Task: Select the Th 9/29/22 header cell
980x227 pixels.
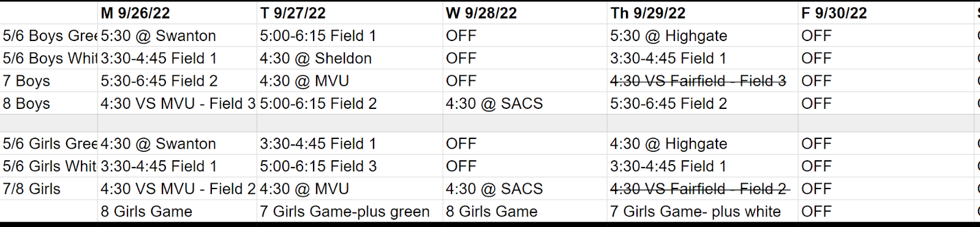Action: [703, 13]
